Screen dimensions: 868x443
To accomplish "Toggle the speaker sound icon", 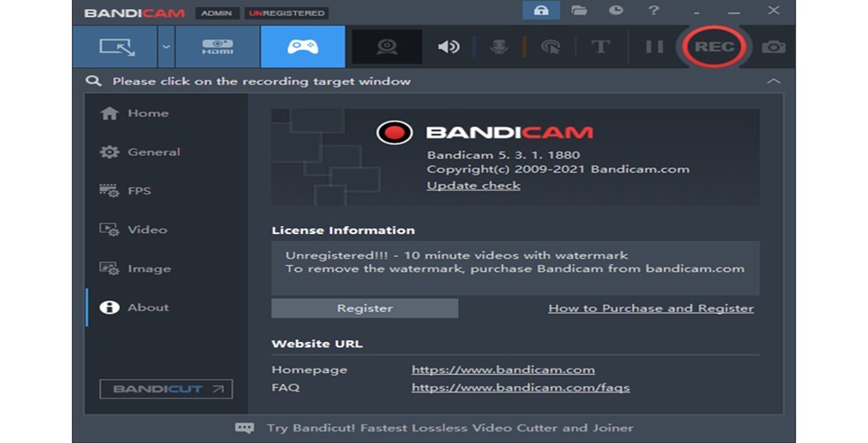I will [x=449, y=47].
